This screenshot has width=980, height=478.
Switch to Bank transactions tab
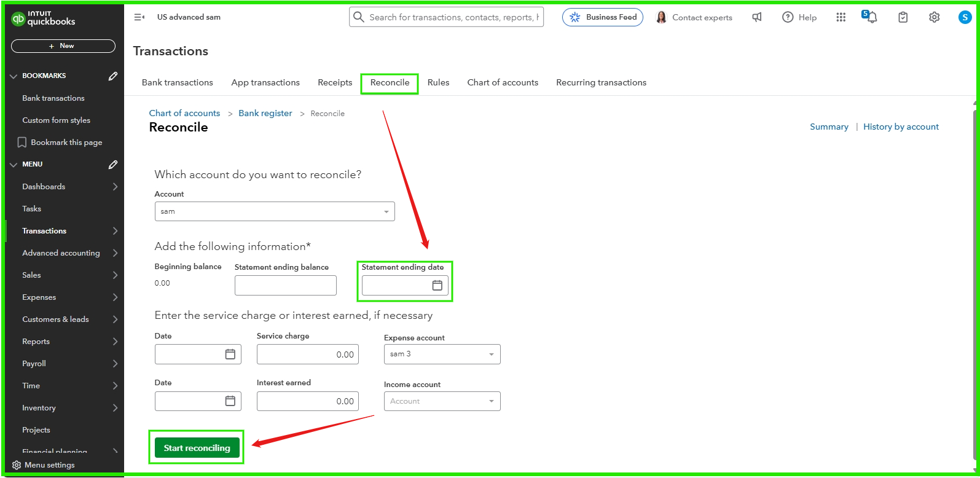click(178, 82)
